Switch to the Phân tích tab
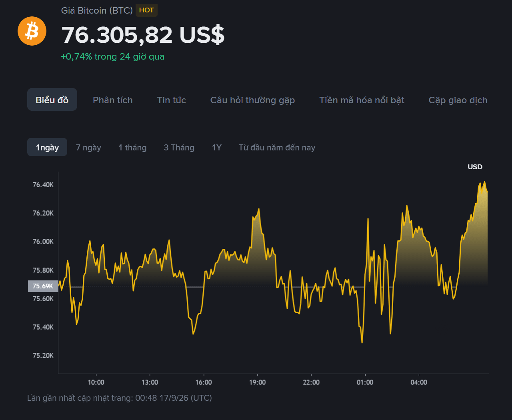The height and width of the screenshot is (420, 512). tap(113, 100)
